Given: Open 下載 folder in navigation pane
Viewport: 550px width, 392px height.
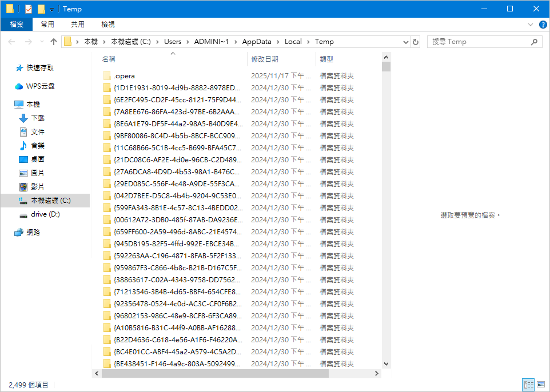Looking at the screenshot, I should (31, 118).
